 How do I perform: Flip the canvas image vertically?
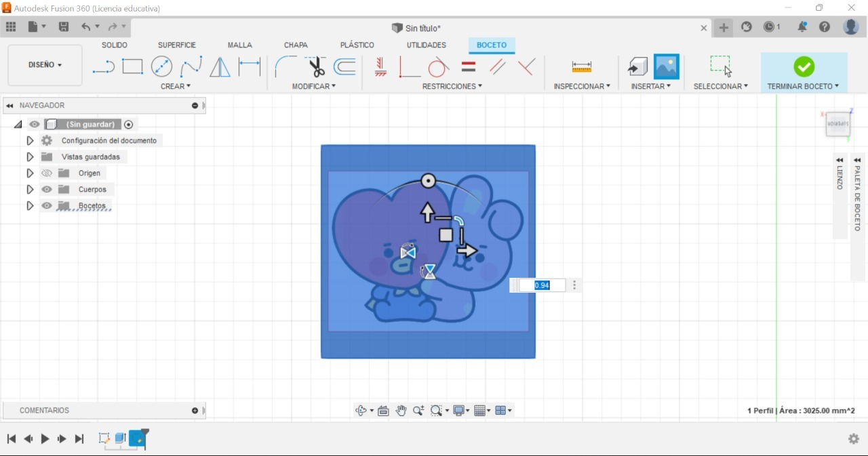429,272
